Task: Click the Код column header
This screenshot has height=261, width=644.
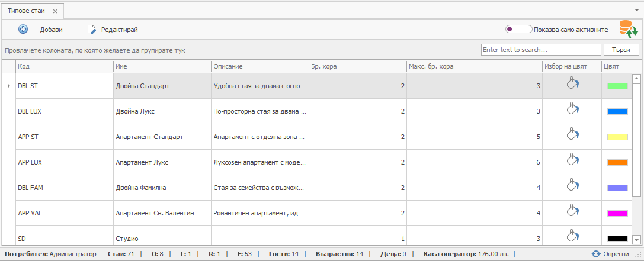Action: tap(64, 66)
